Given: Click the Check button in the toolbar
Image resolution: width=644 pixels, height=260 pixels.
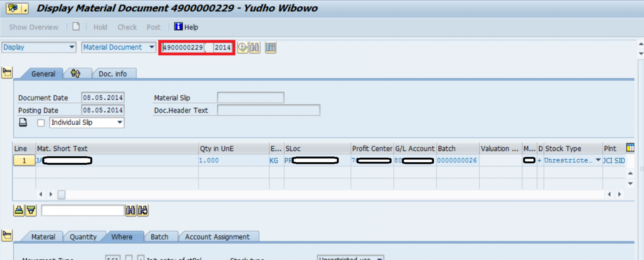Looking at the screenshot, I should (x=127, y=27).
